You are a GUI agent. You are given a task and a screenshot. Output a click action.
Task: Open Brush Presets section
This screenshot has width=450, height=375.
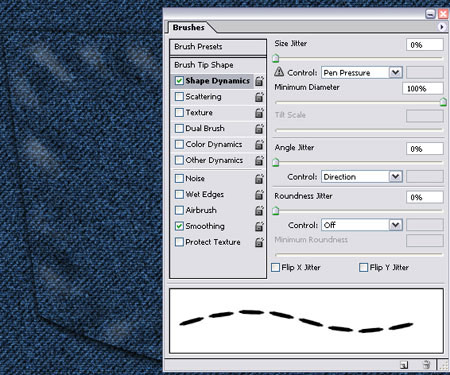click(218, 47)
